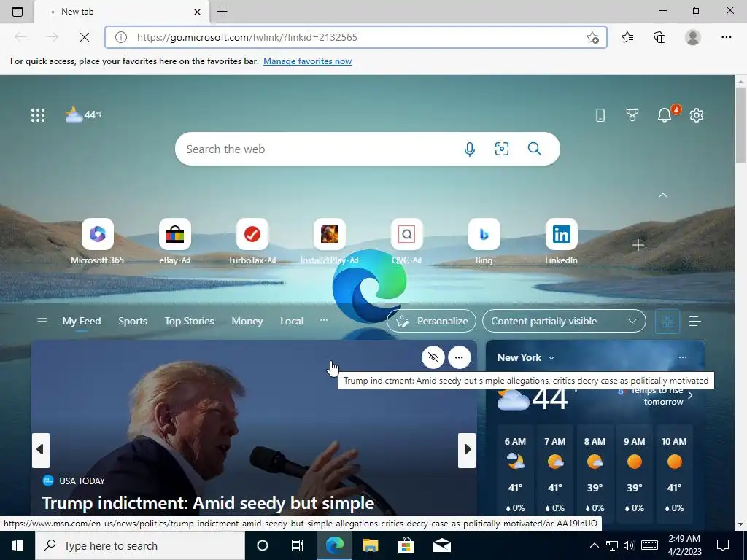Image resolution: width=747 pixels, height=560 pixels.
Task: Change weather location New York dropdown
Action: pos(526,357)
